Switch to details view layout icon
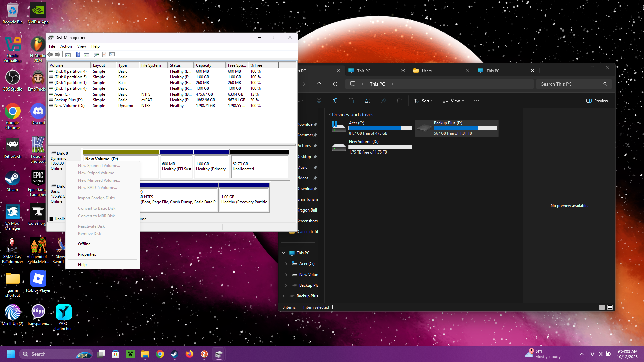Screen dimensions: 644x362 click(x=602, y=307)
